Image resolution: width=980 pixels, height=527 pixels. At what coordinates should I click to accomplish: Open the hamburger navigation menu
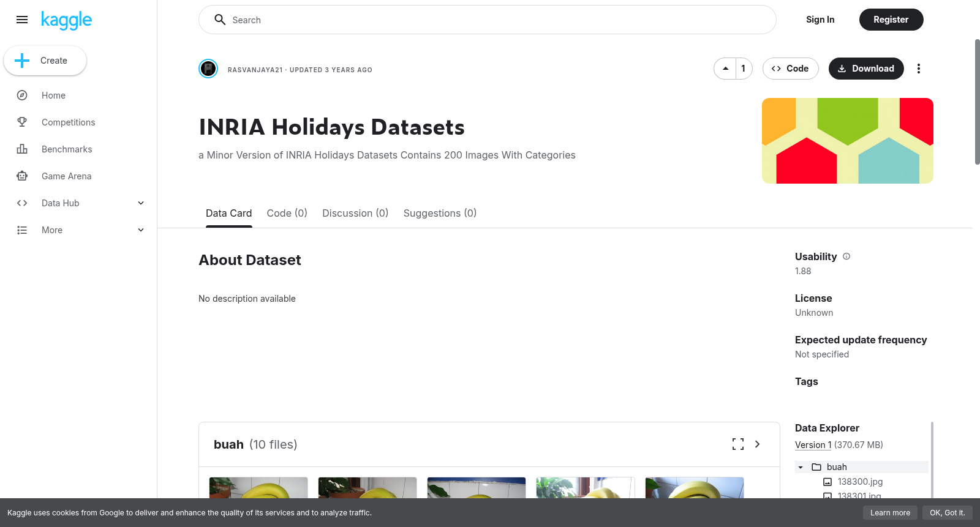pos(22,20)
